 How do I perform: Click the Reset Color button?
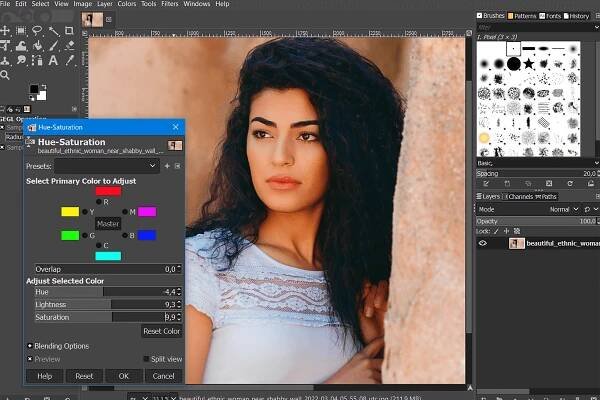160,331
